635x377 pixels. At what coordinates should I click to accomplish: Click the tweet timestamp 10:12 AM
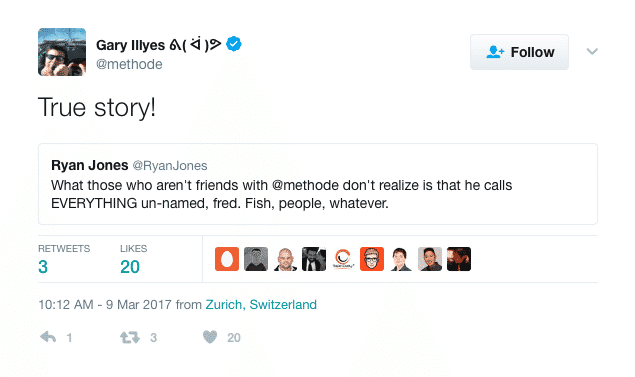[66, 304]
